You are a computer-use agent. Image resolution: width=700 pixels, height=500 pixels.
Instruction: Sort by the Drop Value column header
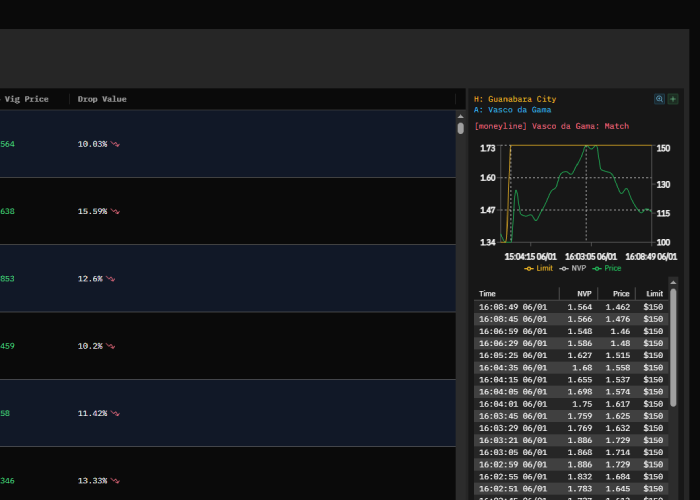click(102, 99)
